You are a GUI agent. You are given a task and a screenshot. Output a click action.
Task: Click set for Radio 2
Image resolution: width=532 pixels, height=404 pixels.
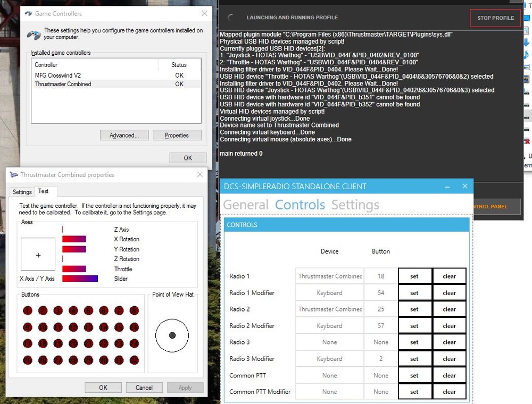[414, 309]
